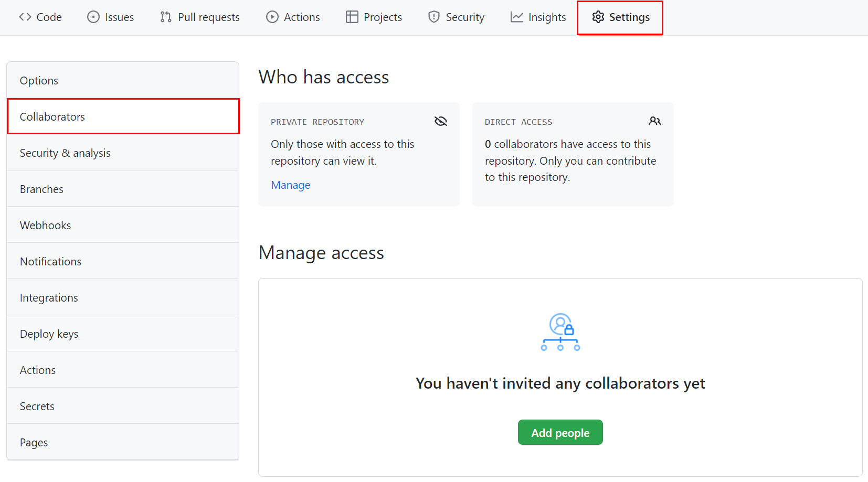The image size is (868, 482).
Task: Click the Manage link for repository visibility
Action: [x=291, y=185]
